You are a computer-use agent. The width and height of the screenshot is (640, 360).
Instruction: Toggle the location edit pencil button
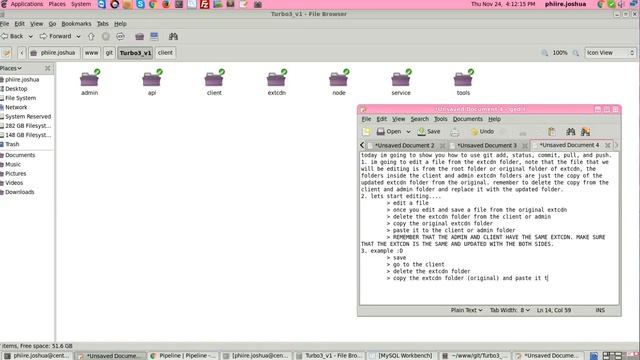click(x=6, y=53)
